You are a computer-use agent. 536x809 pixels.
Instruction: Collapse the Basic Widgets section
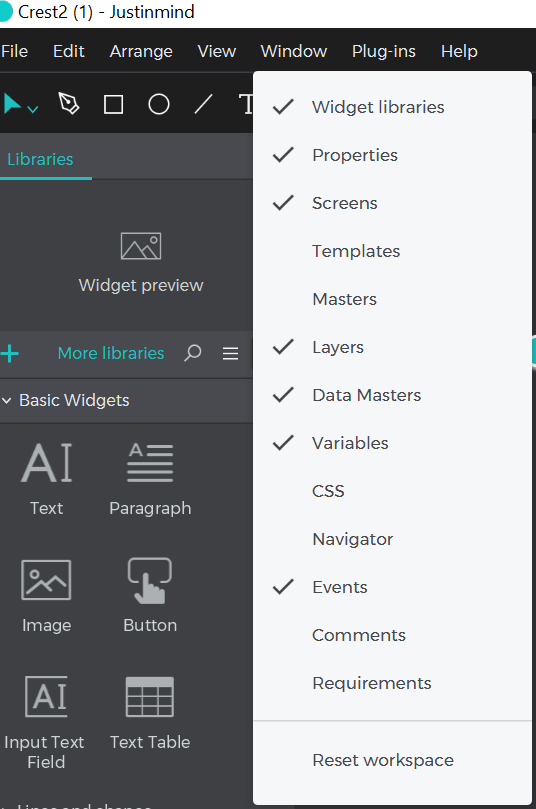7,400
